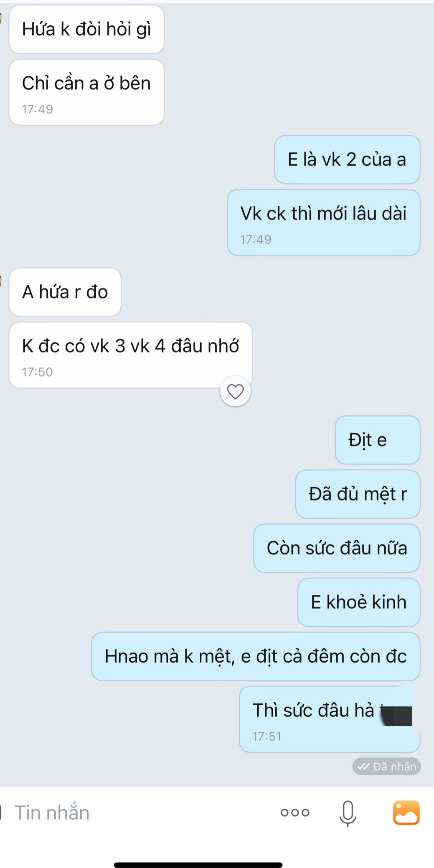This screenshot has width=434, height=868.
Task: Select the 'Chỉ cần a ở bên' message
Action: click(x=86, y=92)
